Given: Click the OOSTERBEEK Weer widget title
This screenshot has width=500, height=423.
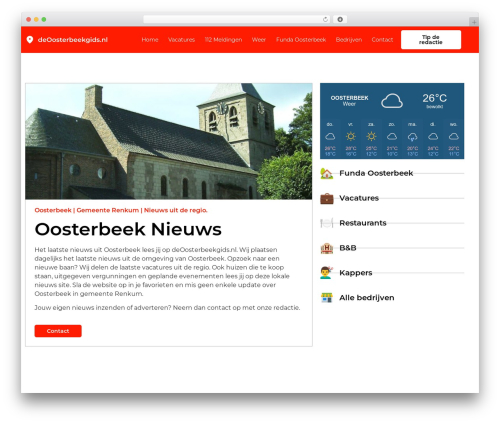Looking at the screenshot, I should (349, 101).
